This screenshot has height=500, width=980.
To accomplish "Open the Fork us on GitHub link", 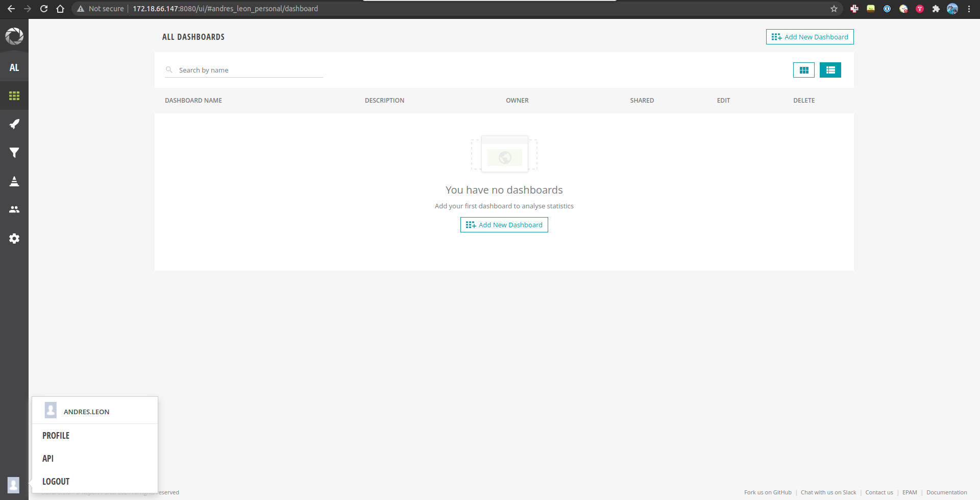I will [768, 492].
